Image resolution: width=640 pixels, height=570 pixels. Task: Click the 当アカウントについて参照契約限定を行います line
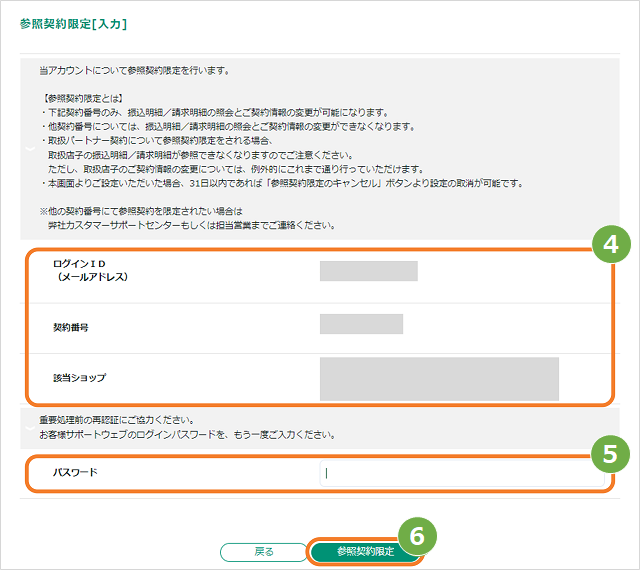tap(135, 71)
